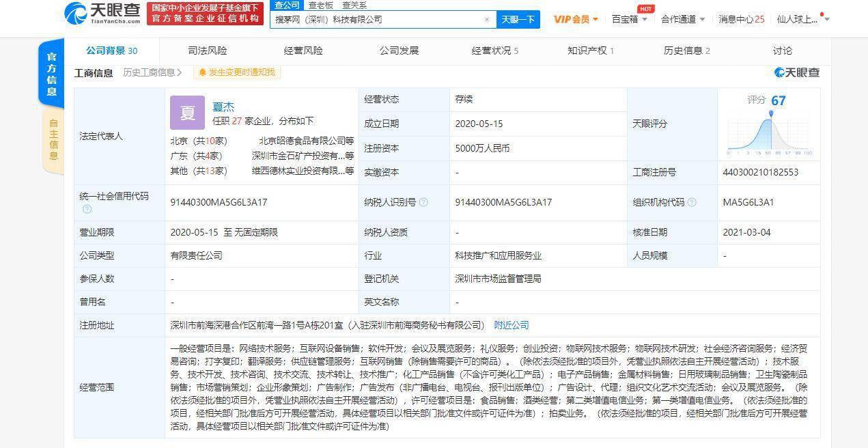
Task: Click the 27 companies count link
Action: click(x=237, y=121)
